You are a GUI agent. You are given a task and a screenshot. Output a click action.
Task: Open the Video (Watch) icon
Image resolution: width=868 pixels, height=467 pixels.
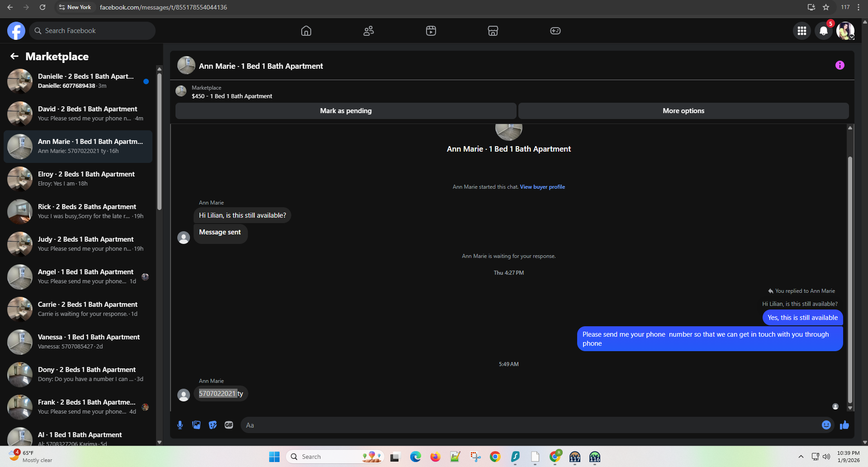(431, 31)
